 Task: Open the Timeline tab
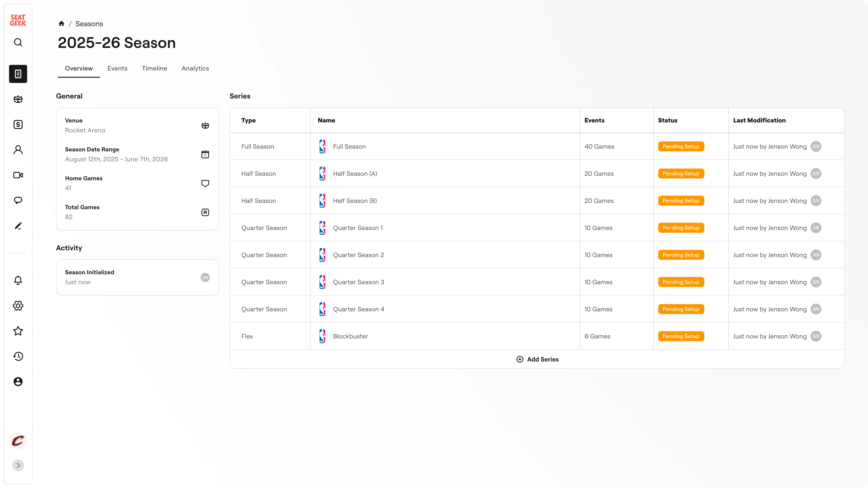point(154,68)
